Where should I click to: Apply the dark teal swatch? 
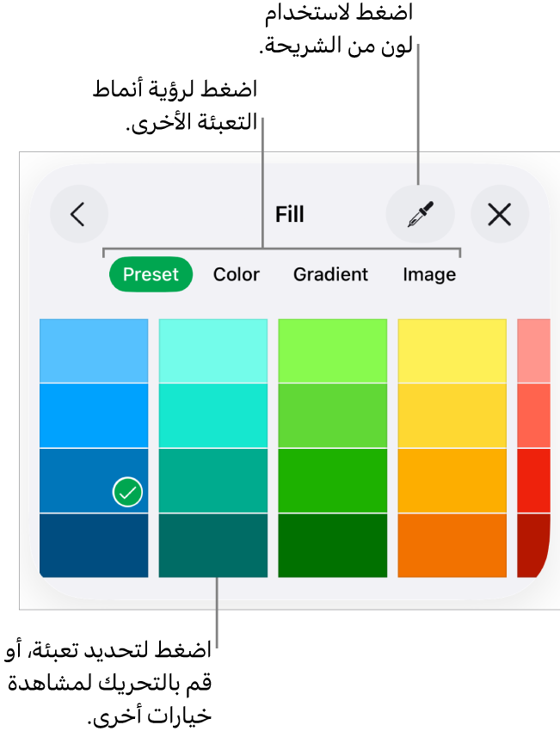(213, 545)
